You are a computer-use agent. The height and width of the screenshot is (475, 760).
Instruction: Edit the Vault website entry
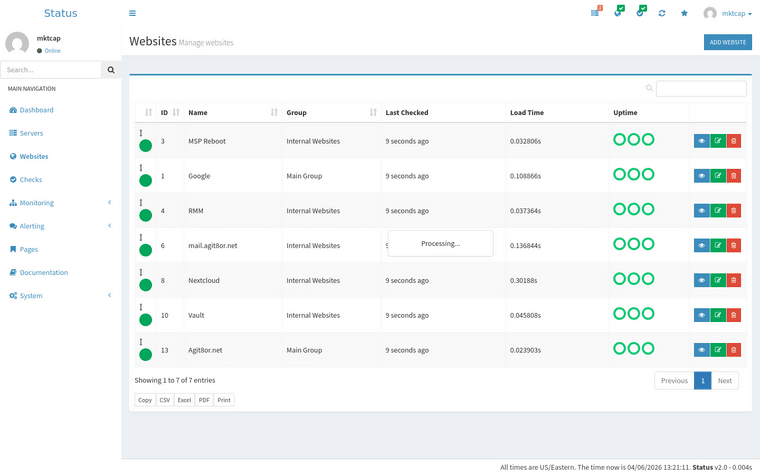(718, 316)
